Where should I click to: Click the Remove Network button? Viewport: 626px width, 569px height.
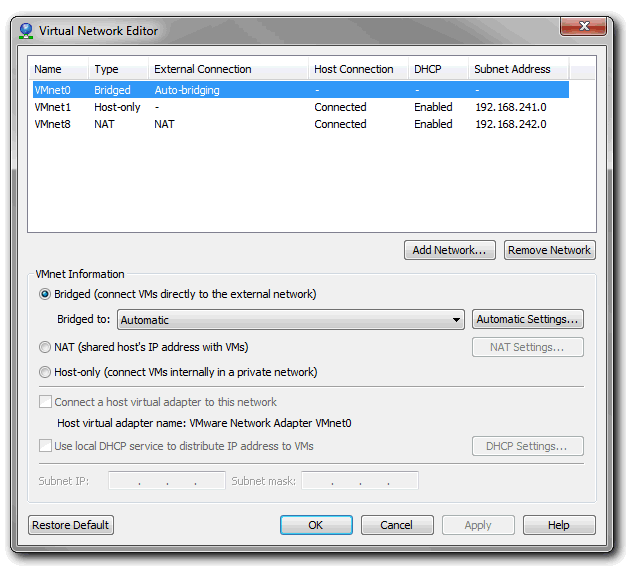click(x=549, y=250)
